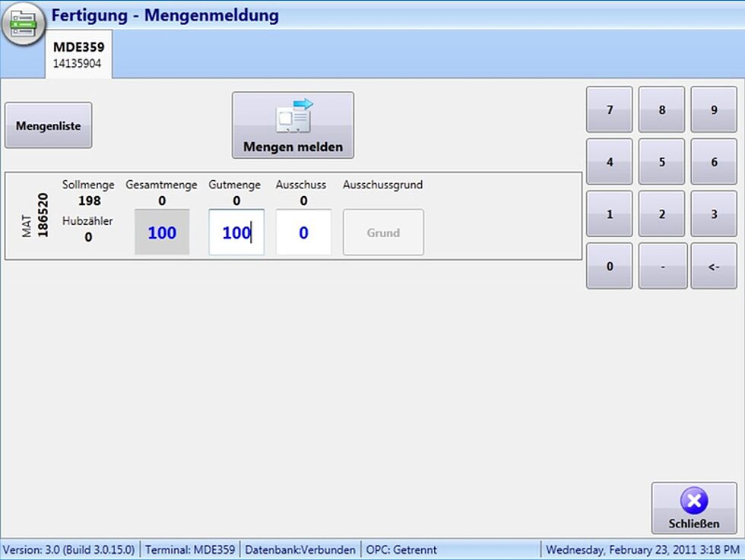Click the Mengen melden document icon
This screenshot has width=745, height=560.
tap(293, 116)
